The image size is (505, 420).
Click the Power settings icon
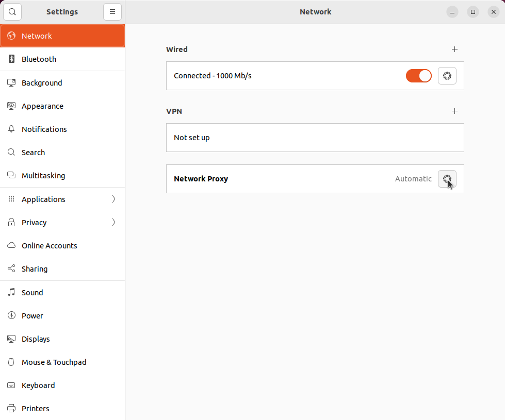pos(11,315)
